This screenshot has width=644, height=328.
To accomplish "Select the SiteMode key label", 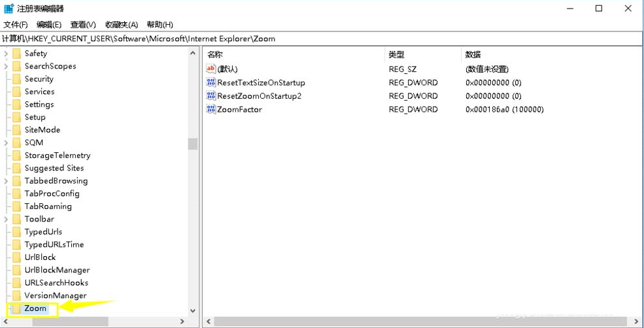I will 42,130.
